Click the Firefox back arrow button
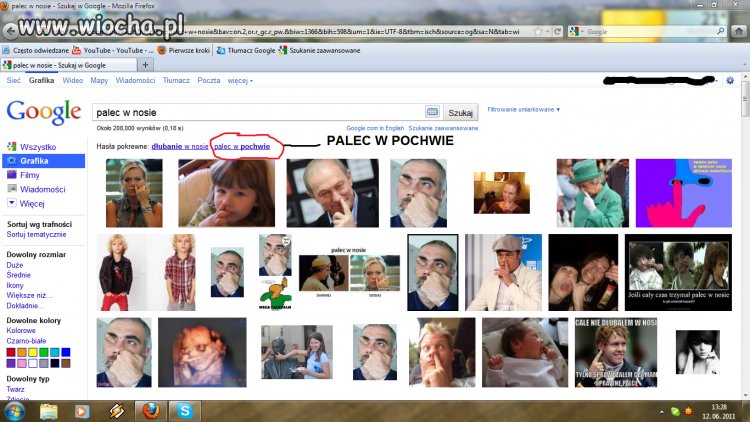Viewport: 750px width, 422px height. (11, 32)
